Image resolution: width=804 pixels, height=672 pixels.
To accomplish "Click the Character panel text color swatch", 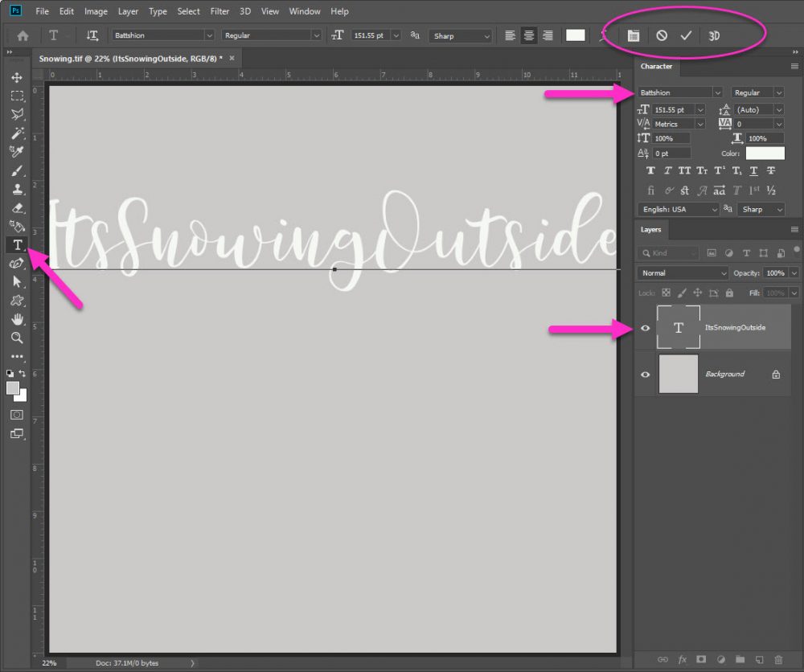I will point(765,154).
